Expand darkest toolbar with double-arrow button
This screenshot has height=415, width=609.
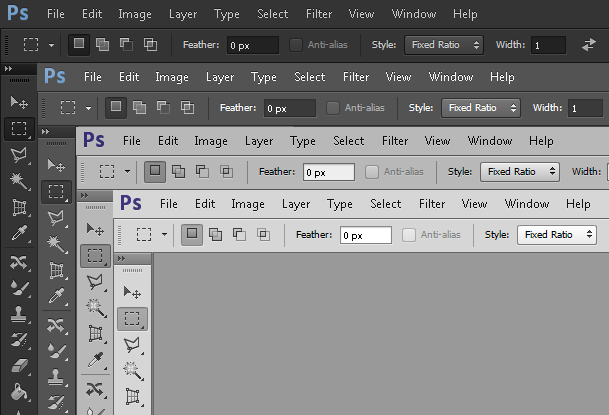(8, 69)
